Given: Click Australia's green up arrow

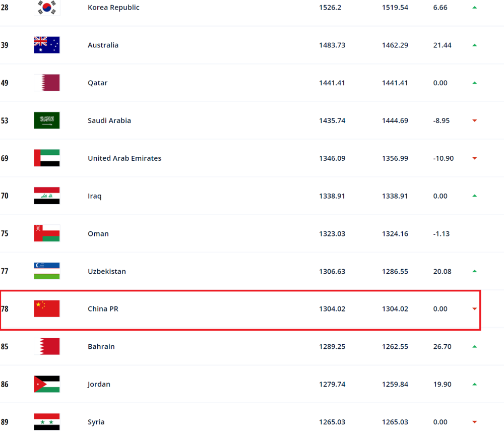Looking at the screenshot, I should point(474,45).
